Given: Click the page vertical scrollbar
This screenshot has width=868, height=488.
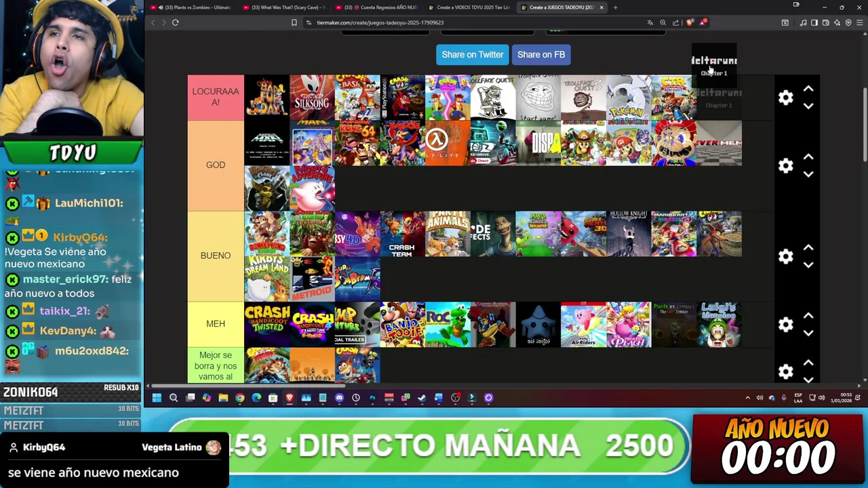Looking at the screenshot, I should click(865, 125).
